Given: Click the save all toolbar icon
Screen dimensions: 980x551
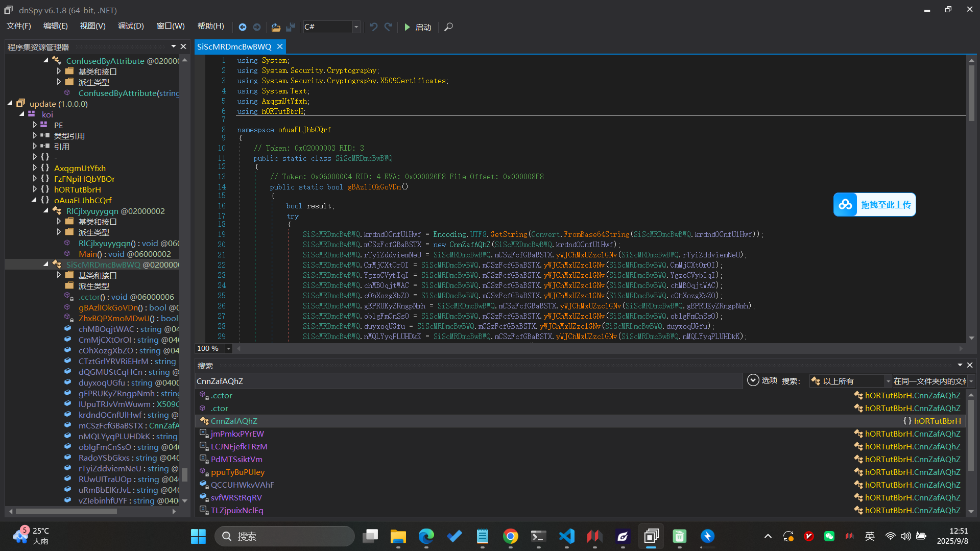Looking at the screenshot, I should [291, 27].
